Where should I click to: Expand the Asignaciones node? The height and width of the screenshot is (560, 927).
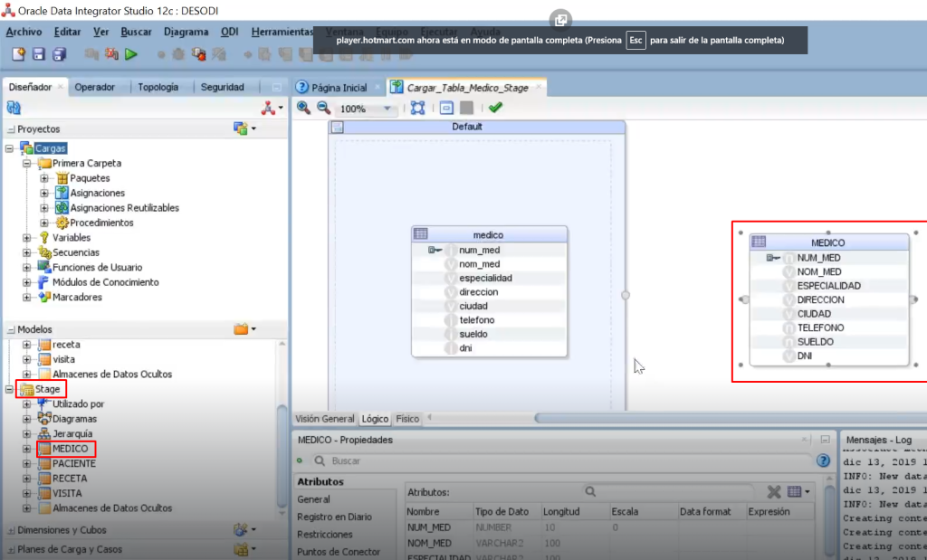[x=44, y=193]
